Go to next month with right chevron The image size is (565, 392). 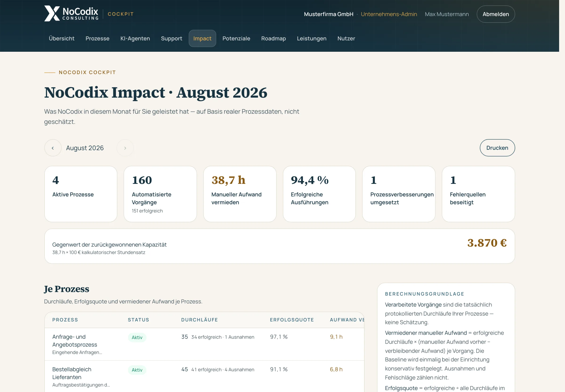pos(125,148)
